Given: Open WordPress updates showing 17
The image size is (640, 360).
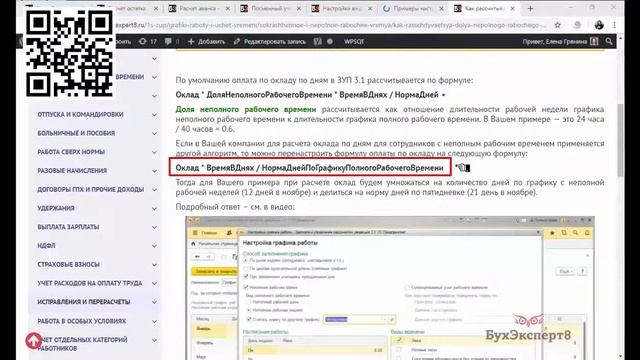Looking at the screenshot, I should coord(148,42).
